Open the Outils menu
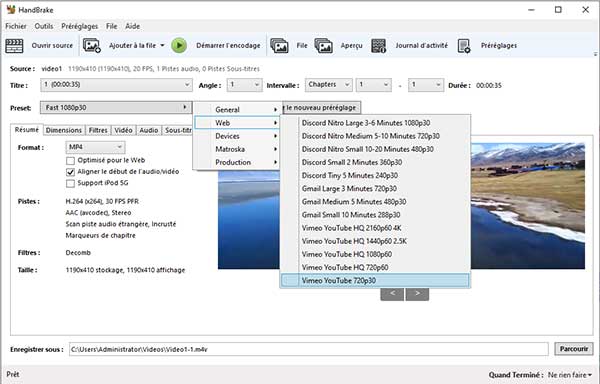 pyautogui.click(x=44, y=26)
